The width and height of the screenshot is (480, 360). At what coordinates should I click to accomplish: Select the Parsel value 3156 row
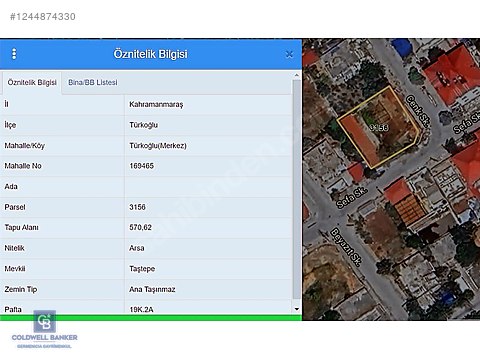click(x=146, y=207)
